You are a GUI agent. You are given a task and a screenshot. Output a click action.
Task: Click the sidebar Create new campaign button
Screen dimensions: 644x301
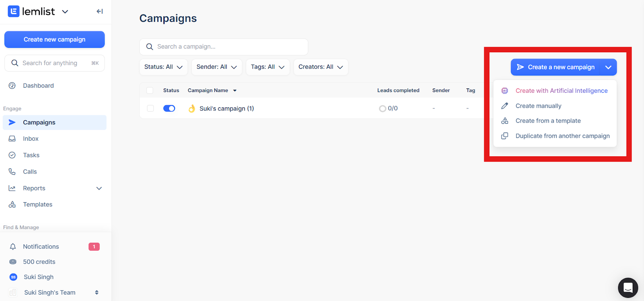tap(54, 39)
